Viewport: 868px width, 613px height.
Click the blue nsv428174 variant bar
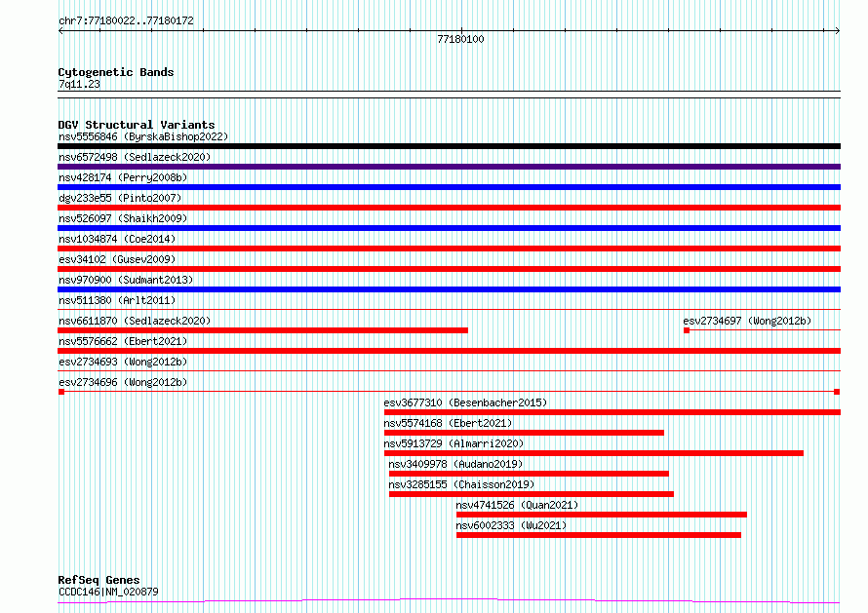tap(449, 187)
